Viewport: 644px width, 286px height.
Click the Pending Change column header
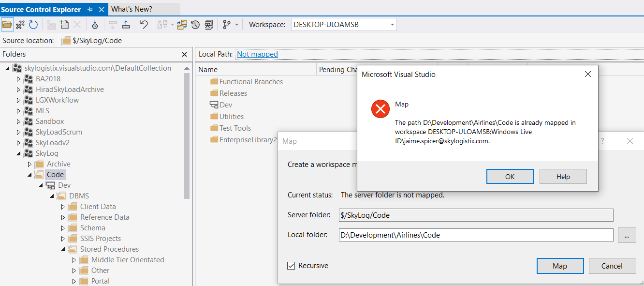[x=337, y=70]
